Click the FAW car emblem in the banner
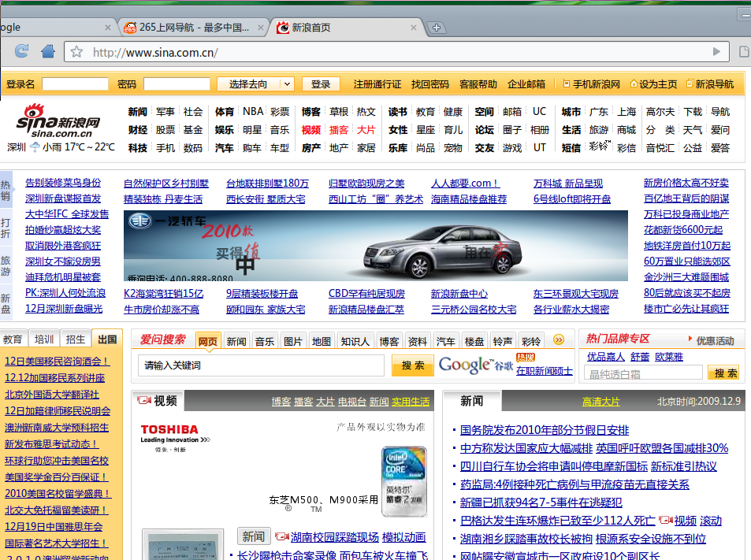This screenshot has width=751, height=560. point(139,221)
